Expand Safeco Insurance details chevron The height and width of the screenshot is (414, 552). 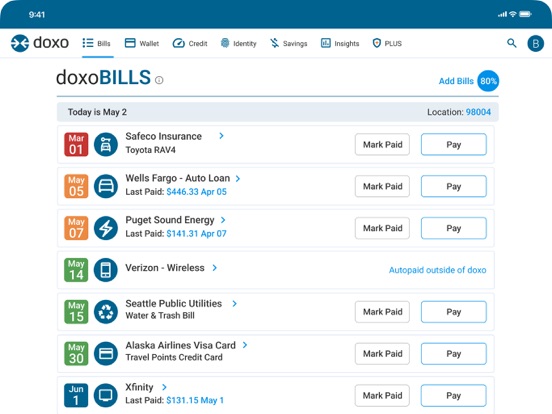point(221,136)
